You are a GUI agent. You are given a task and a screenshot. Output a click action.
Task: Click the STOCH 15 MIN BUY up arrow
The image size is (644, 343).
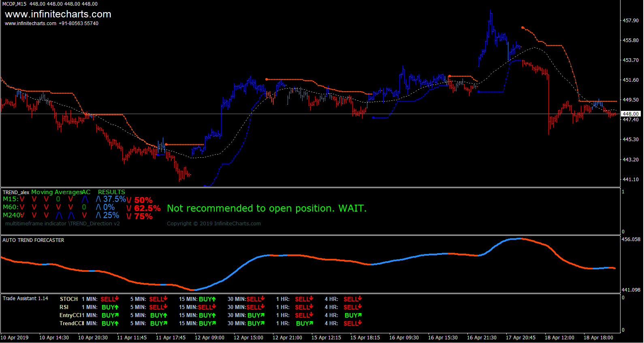tap(214, 299)
